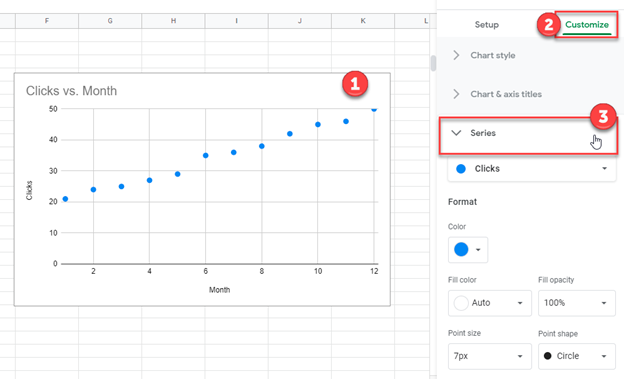Open the Clicks series dropdown
The height and width of the screenshot is (379, 624).
[x=532, y=169]
